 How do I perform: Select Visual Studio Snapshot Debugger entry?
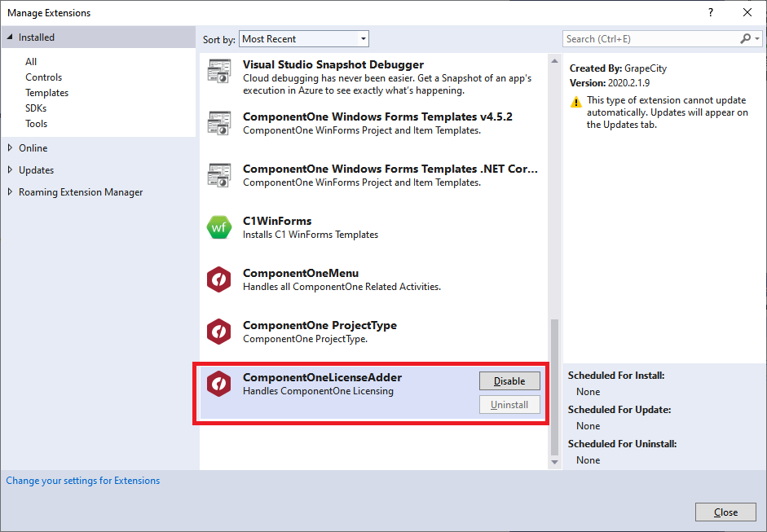(x=374, y=77)
